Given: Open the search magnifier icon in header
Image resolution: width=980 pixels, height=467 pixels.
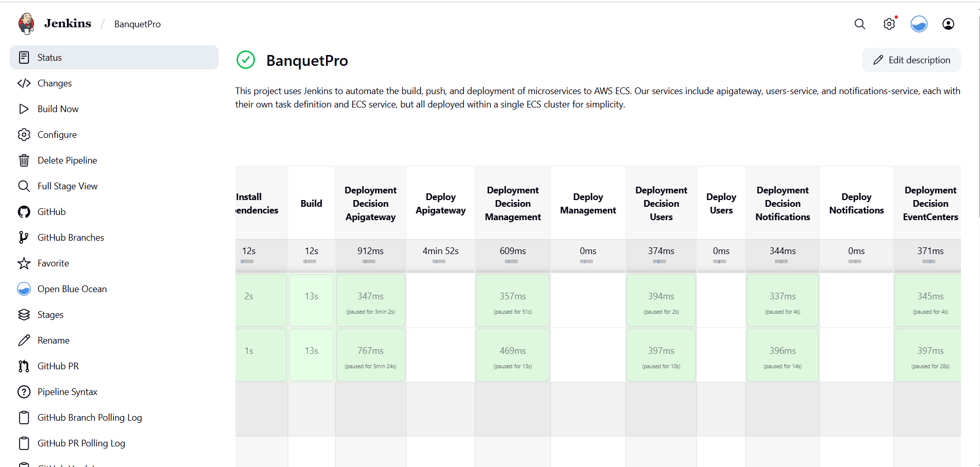Looking at the screenshot, I should pyautogui.click(x=860, y=24).
